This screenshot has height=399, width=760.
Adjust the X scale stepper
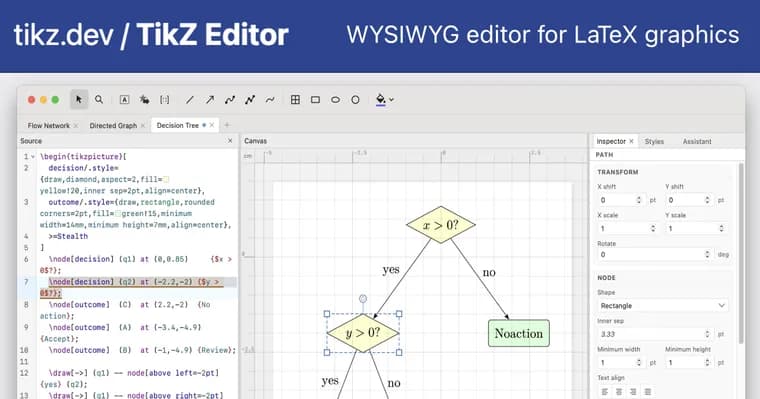[x=653, y=228]
